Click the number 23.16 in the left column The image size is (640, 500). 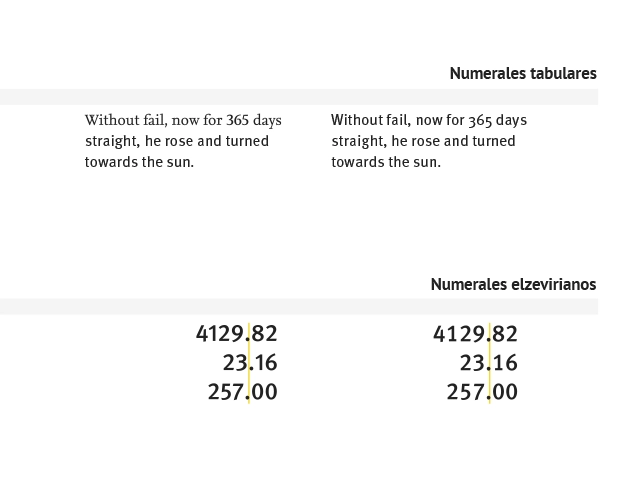coord(250,362)
